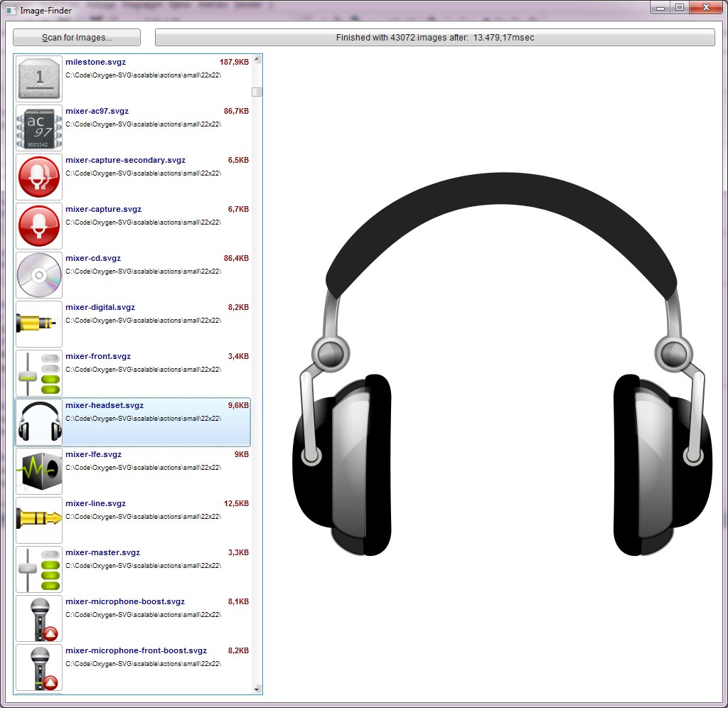Click the mixer-master sliders icon
The image size is (728, 708).
coord(38,569)
